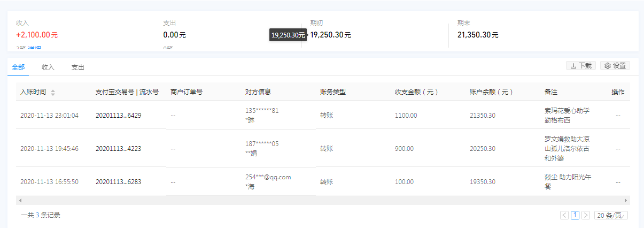Click the 下载 download button
This screenshot has width=644, height=228.
click(580, 65)
